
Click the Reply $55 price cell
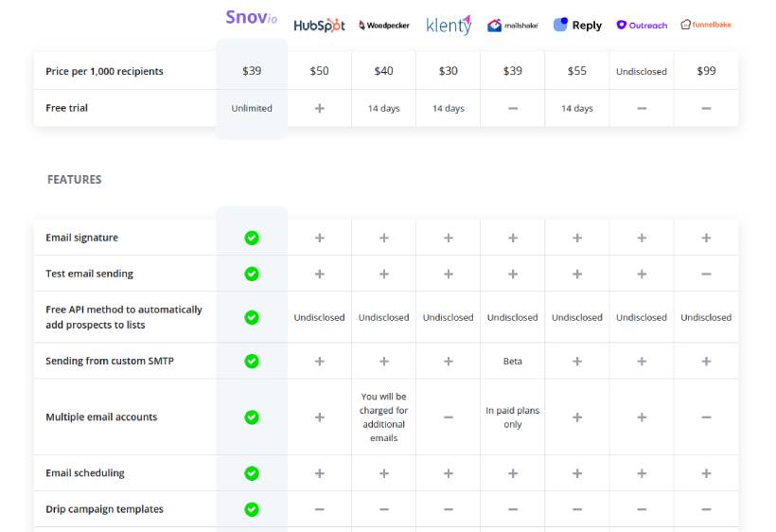click(577, 71)
